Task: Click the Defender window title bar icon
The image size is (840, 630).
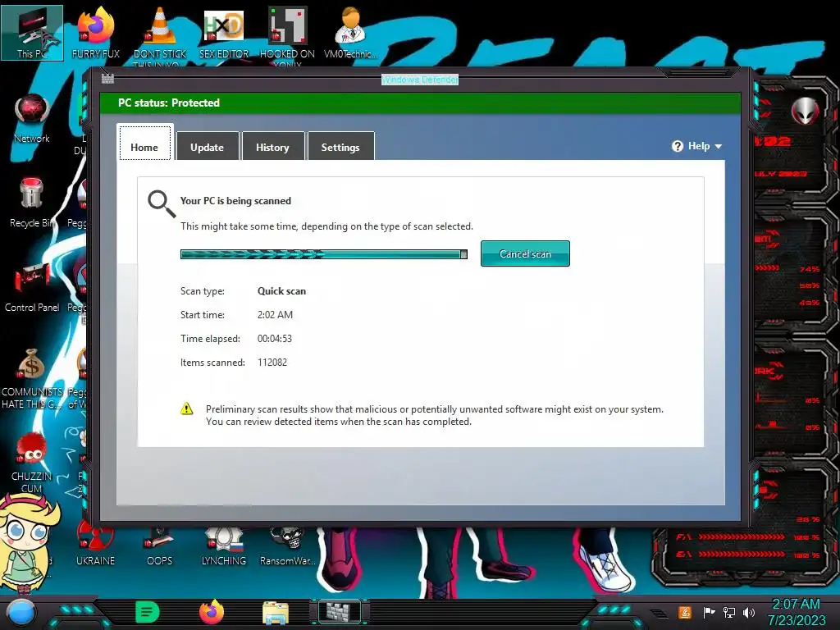Action: pos(107,79)
